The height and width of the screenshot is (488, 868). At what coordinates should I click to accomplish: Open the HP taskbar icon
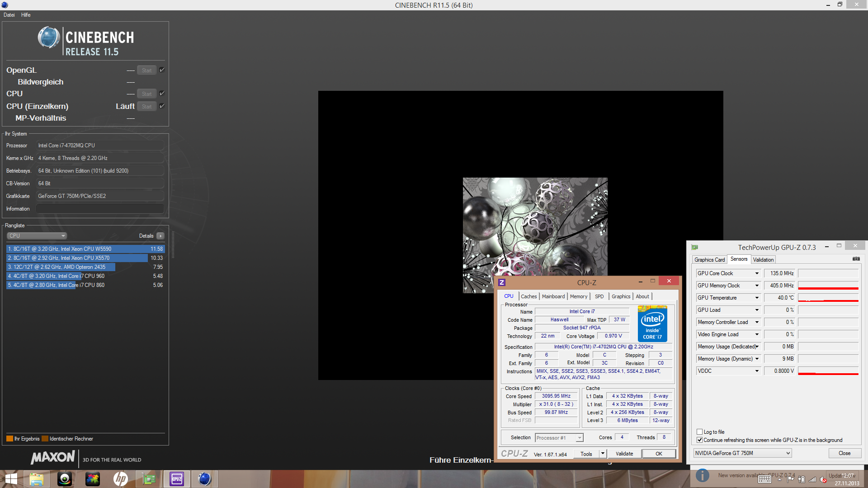pos(120,479)
